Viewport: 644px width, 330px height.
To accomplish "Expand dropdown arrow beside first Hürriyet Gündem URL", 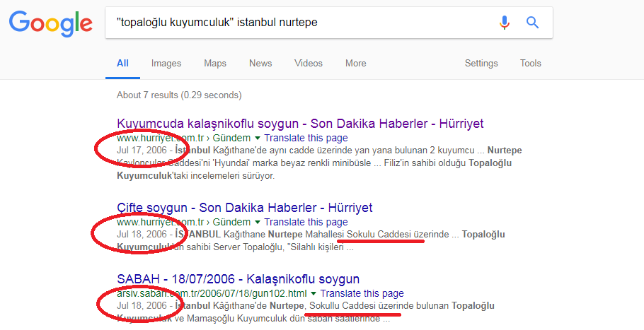I will point(258,139).
